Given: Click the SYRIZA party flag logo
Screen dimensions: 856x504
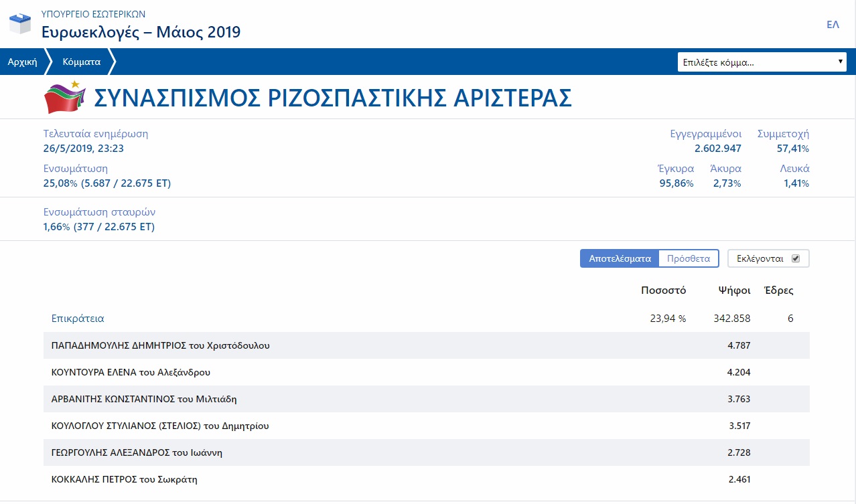Looking at the screenshot, I should [65, 98].
